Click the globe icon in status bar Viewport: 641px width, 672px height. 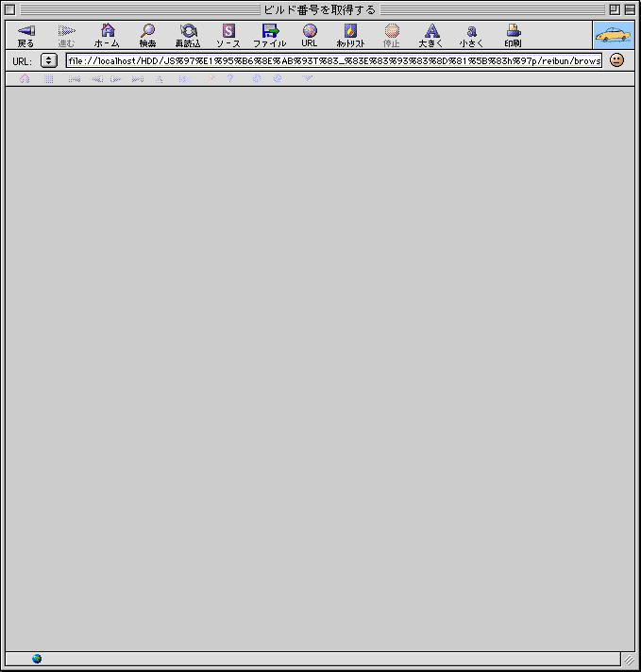coord(37,659)
